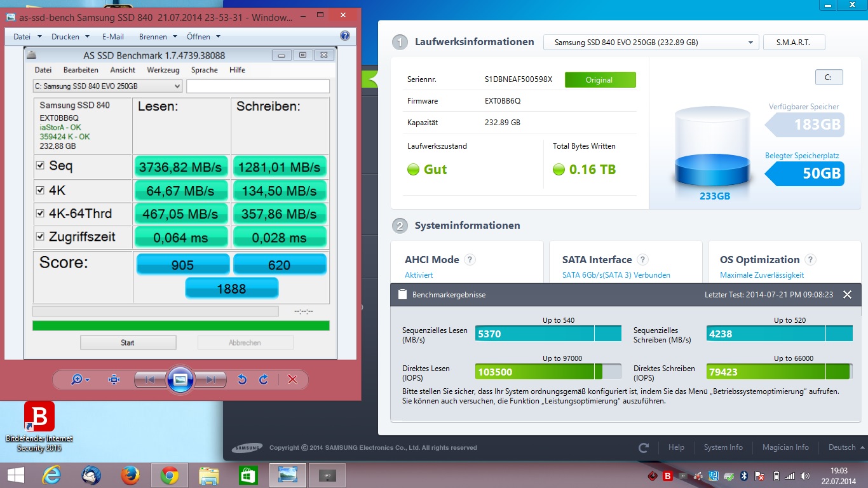Open network signal tray icon
Viewport: 868px width, 488px height.
(790, 475)
